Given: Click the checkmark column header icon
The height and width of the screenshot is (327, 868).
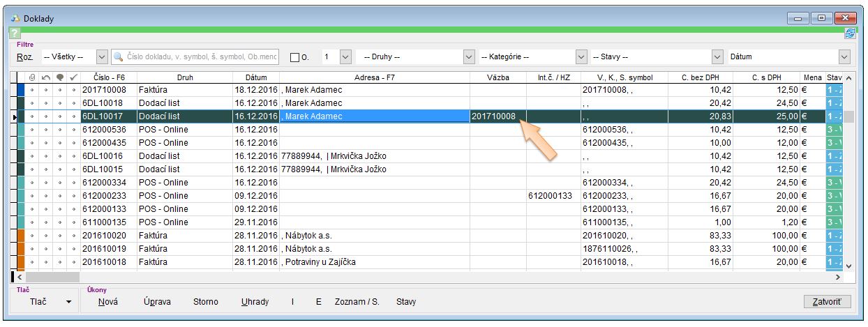Looking at the screenshot, I should click(74, 77).
